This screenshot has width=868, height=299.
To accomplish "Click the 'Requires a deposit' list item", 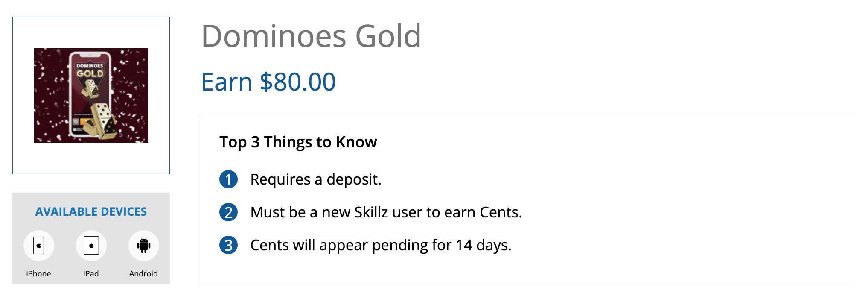I will tap(316, 180).
